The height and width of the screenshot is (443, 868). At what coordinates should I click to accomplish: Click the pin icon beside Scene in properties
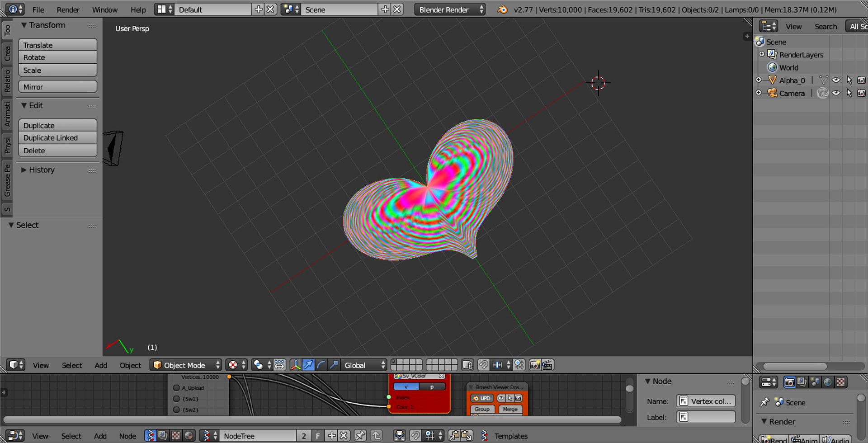[x=764, y=402]
